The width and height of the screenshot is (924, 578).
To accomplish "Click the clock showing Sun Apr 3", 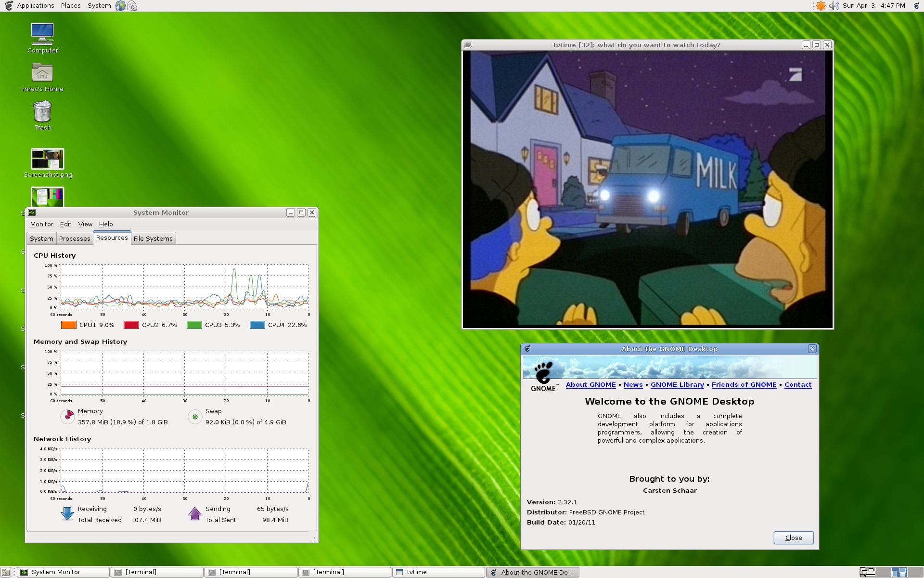I will point(874,6).
